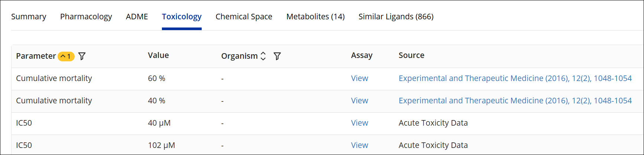
Task: Switch to the Summary tab
Action: (x=29, y=17)
